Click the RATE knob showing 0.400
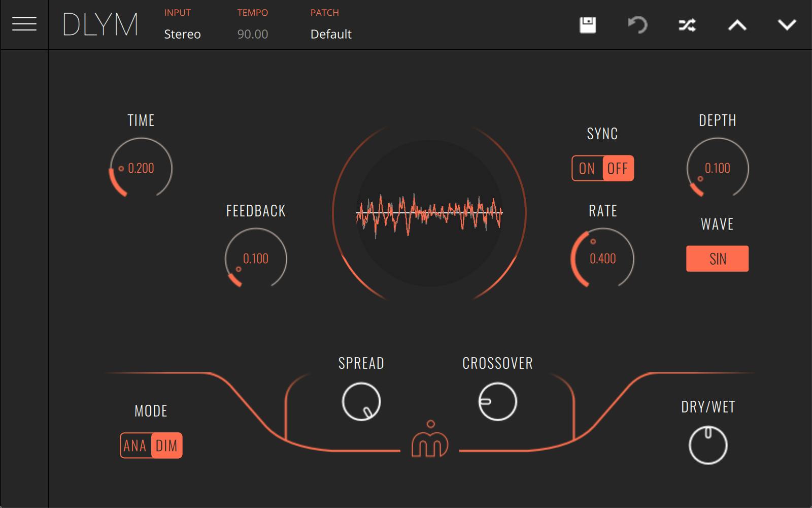812x508 pixels. 602,259
